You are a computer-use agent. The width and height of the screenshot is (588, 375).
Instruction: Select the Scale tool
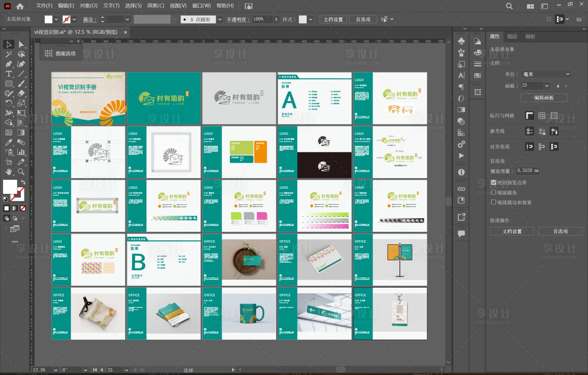coord(21,103)
